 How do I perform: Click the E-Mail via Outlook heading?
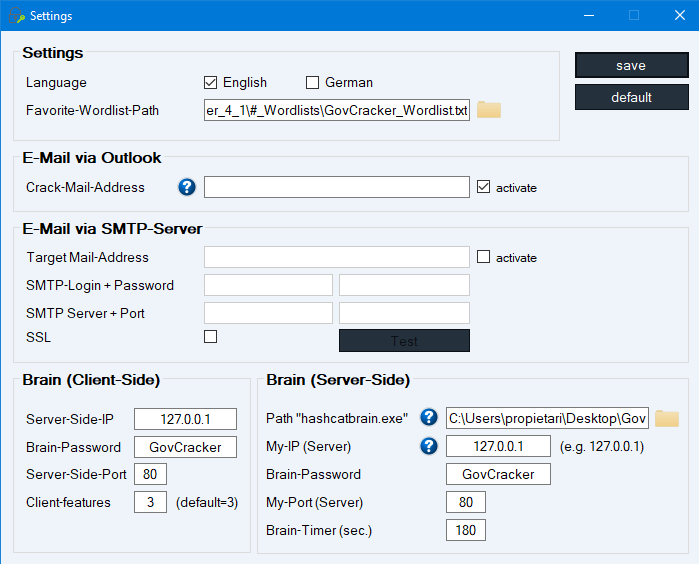[x=91, y=158]
